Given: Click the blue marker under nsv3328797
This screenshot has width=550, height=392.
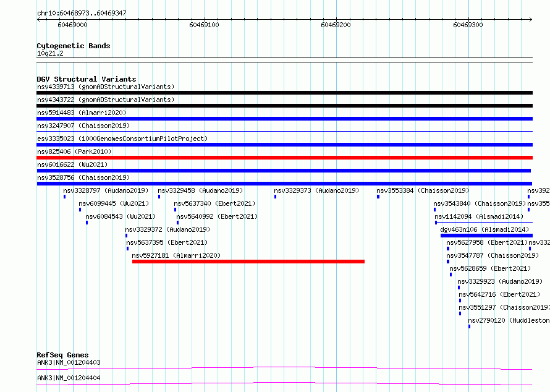Looking at the screenshot, I should [64, 197].
